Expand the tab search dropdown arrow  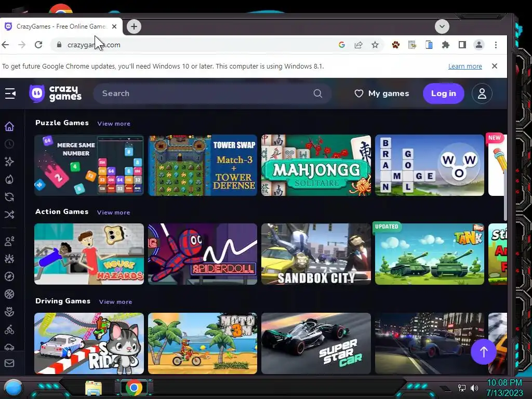point(442,26)
